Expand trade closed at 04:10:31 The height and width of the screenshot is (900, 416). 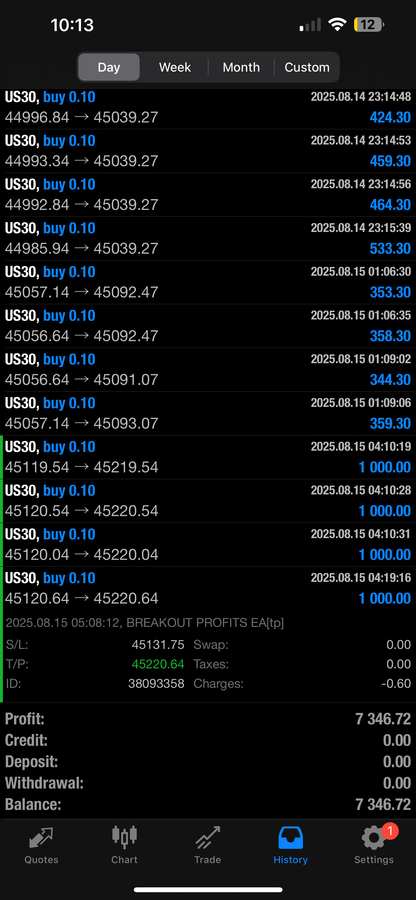pyautogui.click(x=208, y=544)
